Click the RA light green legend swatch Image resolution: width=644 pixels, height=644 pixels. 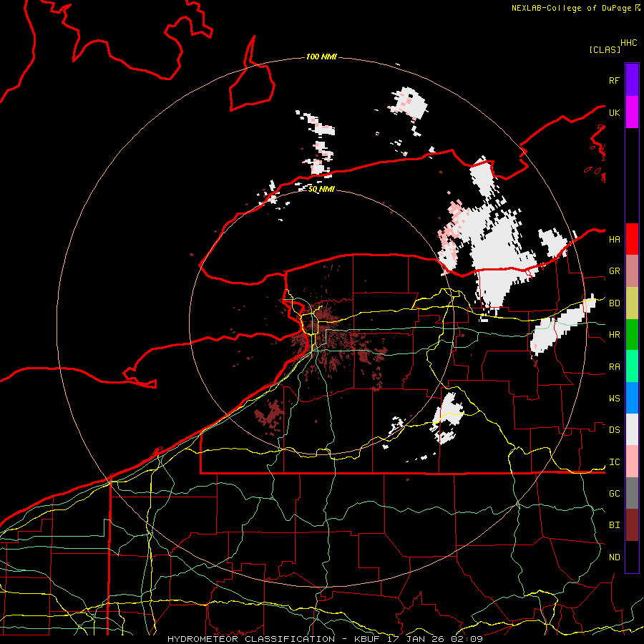[x=632, y=366]
